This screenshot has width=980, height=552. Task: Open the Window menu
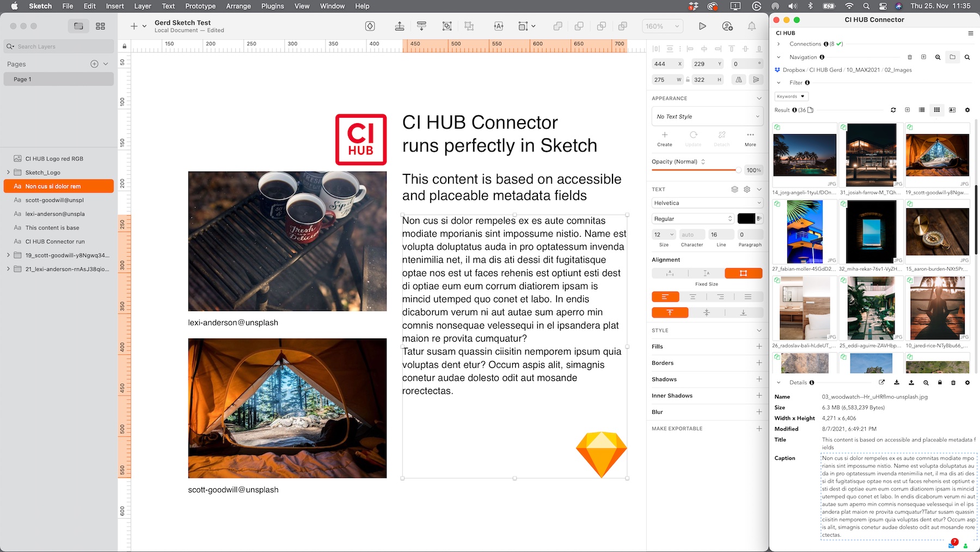coord(332,6)
